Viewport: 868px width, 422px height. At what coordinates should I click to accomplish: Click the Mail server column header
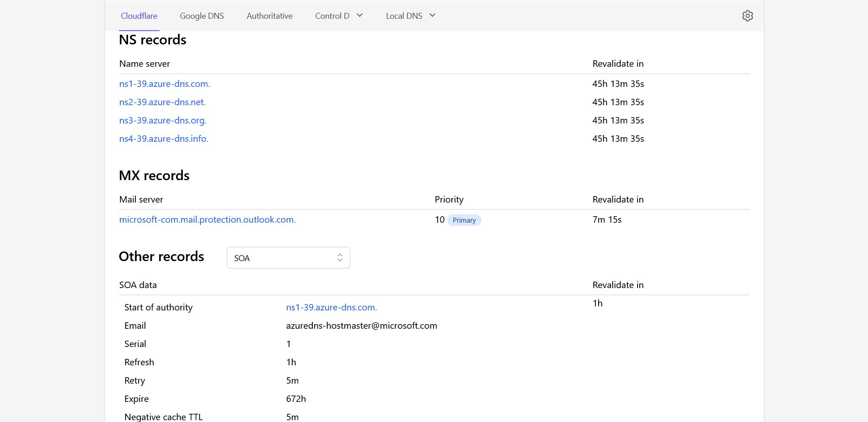(141, 199)
